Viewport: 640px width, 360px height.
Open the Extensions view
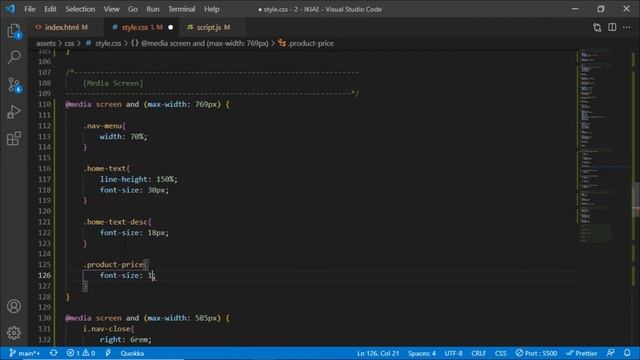(x=14, y=138)
